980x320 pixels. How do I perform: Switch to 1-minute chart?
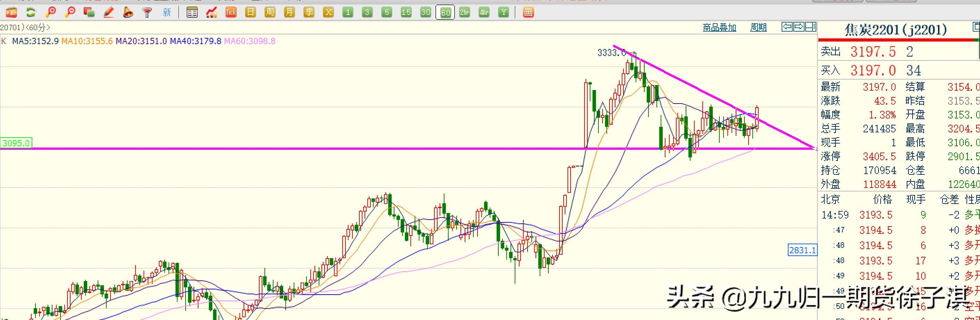click(348, 13)
